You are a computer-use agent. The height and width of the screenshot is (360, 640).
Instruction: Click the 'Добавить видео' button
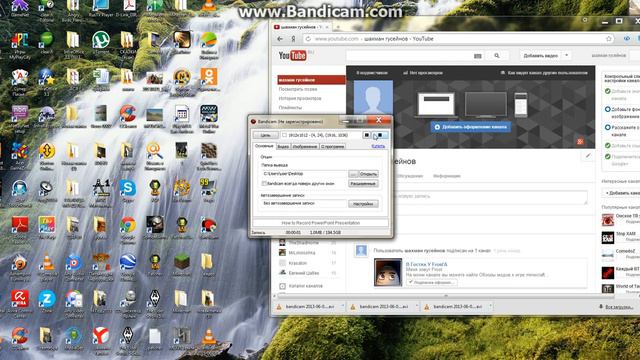pos(540,56)
